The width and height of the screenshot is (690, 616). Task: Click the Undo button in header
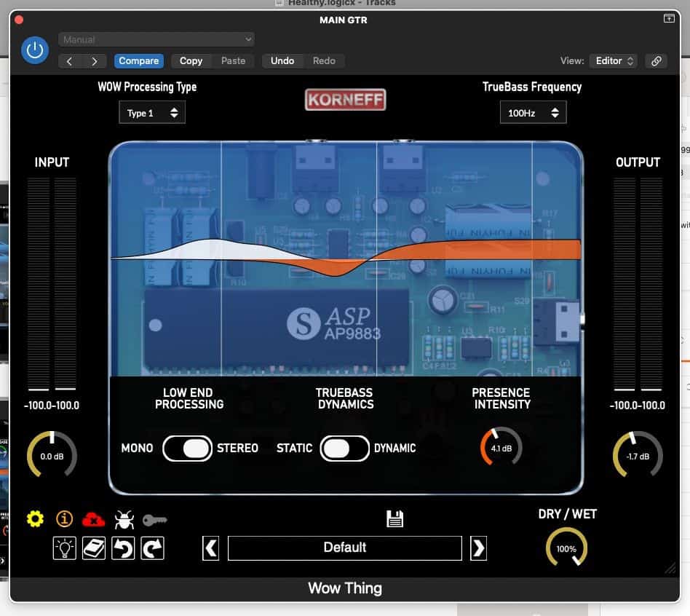click(x=282, y=60)
